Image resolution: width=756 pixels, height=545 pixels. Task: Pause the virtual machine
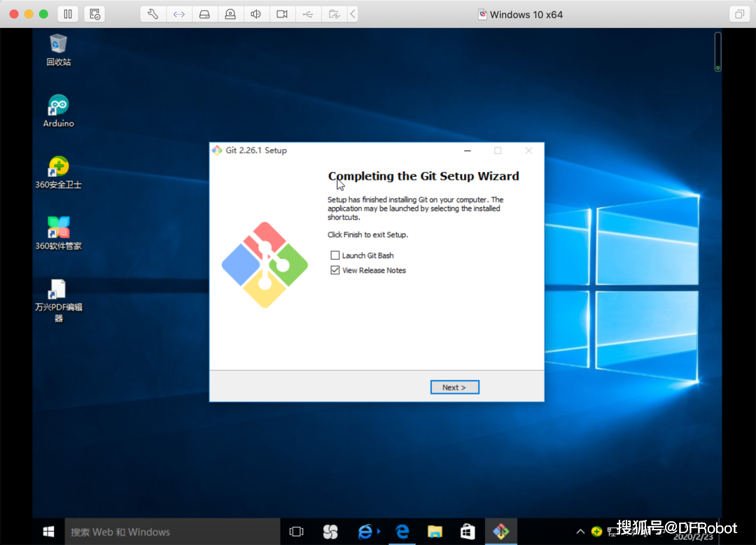(x=68, y=14)
